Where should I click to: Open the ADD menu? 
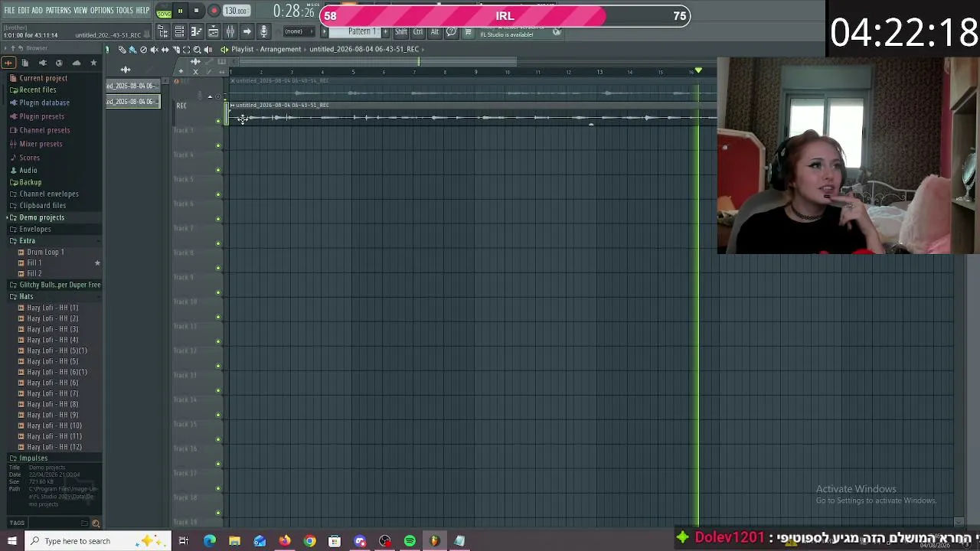coord(38,10)
